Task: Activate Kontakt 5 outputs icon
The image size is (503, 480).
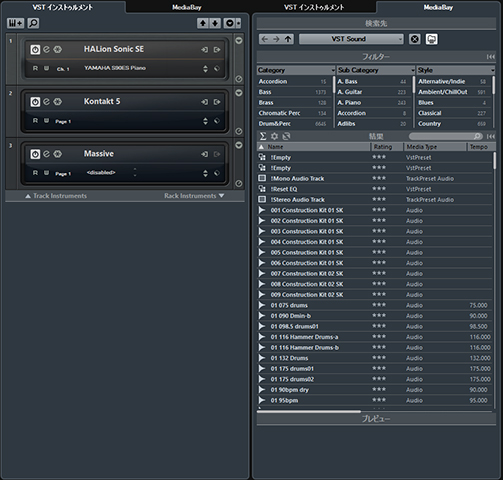Action: (217, 102)
